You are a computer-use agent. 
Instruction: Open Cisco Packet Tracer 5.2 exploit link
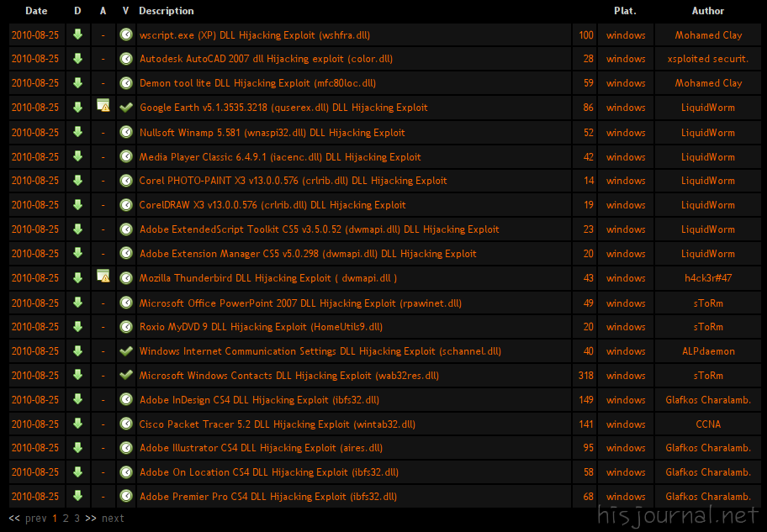278,424
